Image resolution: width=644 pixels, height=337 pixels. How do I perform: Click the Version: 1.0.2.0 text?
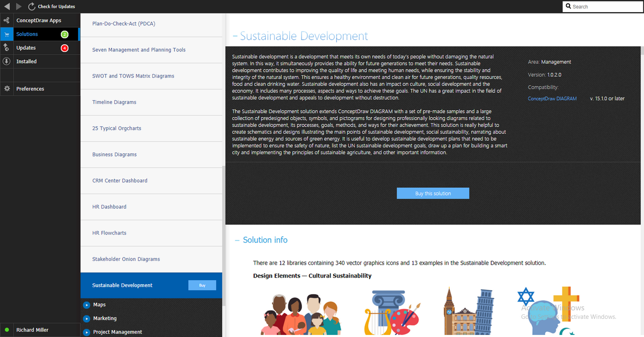[544, 74]
